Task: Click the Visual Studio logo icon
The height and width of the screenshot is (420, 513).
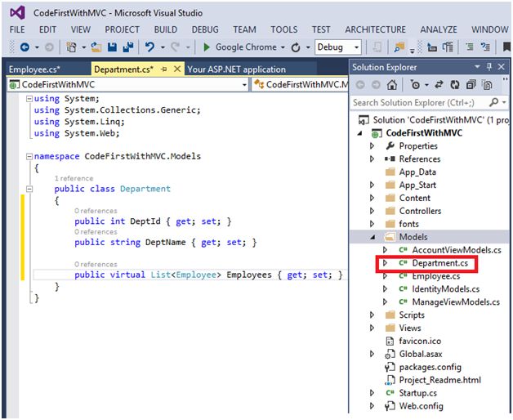Action: coord(17,13)
